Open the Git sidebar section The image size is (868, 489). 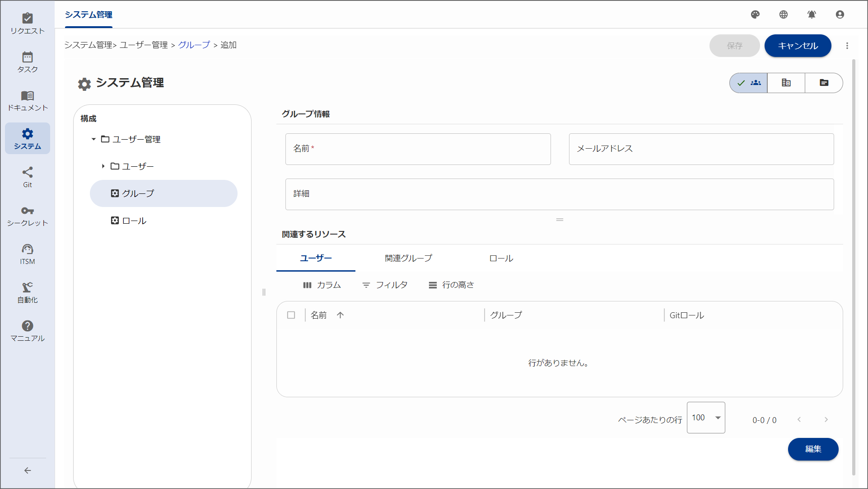click(28, 177)
